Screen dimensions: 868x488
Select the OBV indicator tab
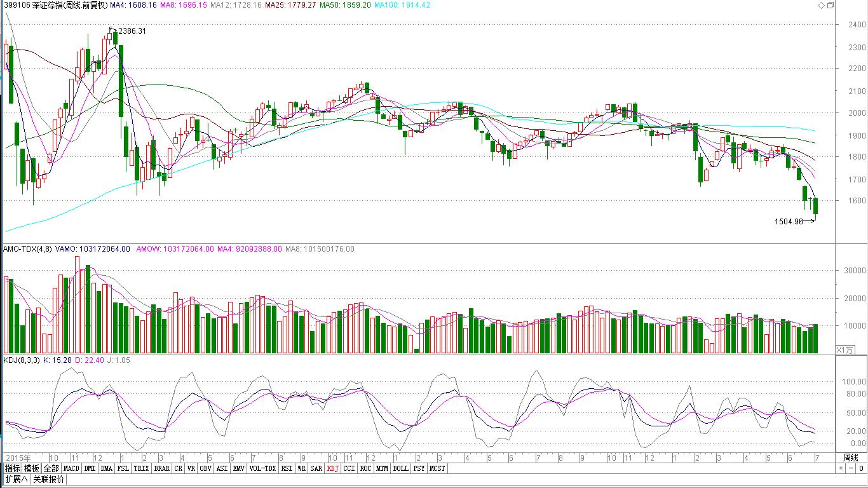[205, 468]
